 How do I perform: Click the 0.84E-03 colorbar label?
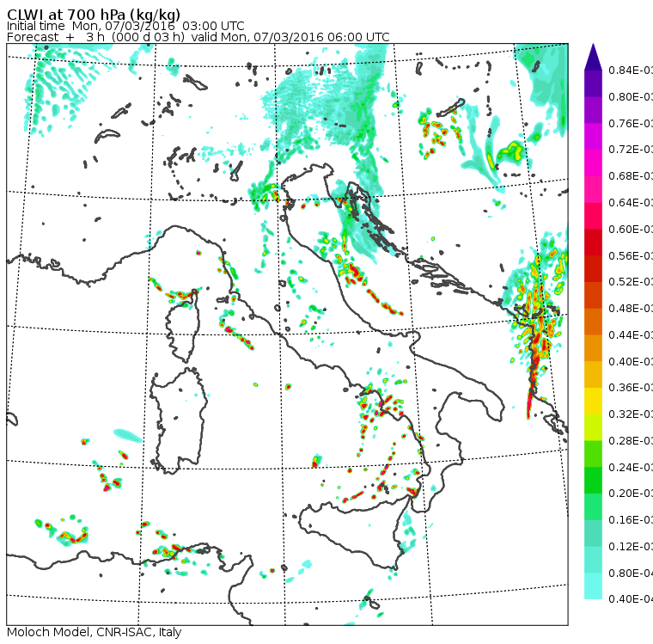coord(631,70)
